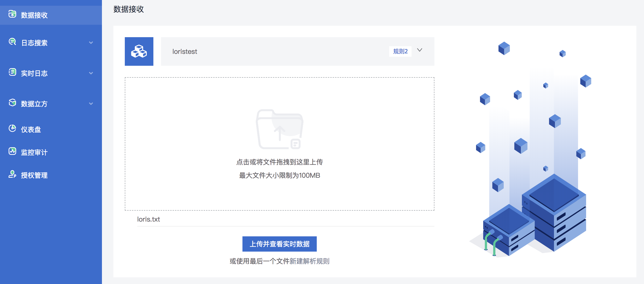Select the loristest data source field
This screenshot has width=644, height=284.
[297, 51]
